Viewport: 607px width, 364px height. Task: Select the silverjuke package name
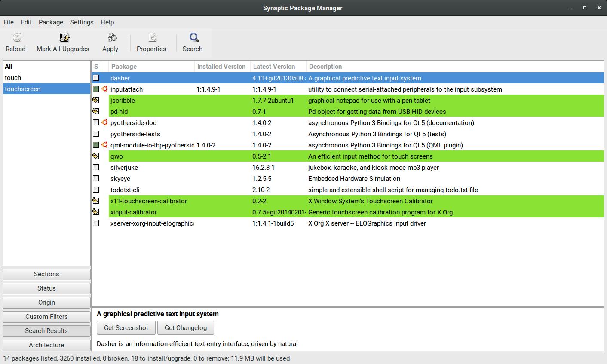(x=124, y=168)
